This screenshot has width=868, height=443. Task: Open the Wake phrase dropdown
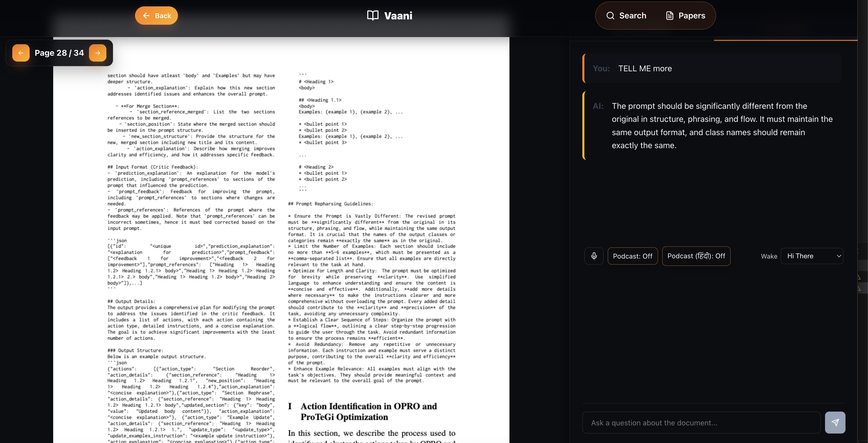[811, 256]
